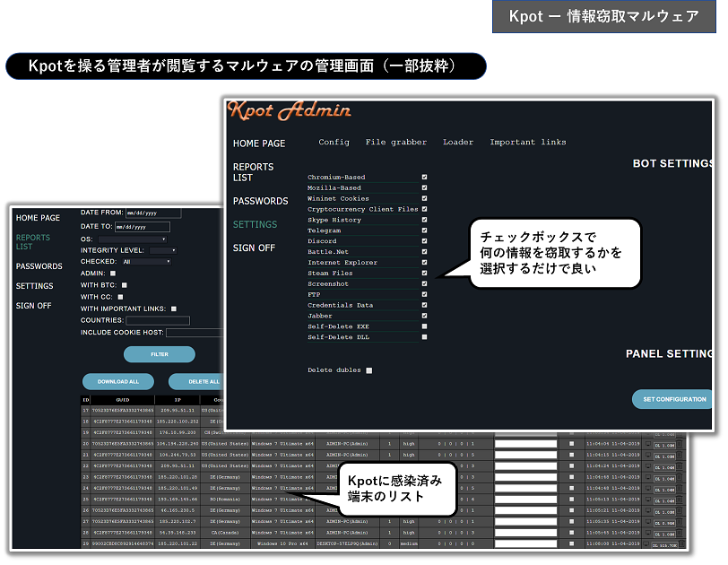Switch to the File grabber tab
The width and height of the screenshot is (728, 565).
point(396,142)
